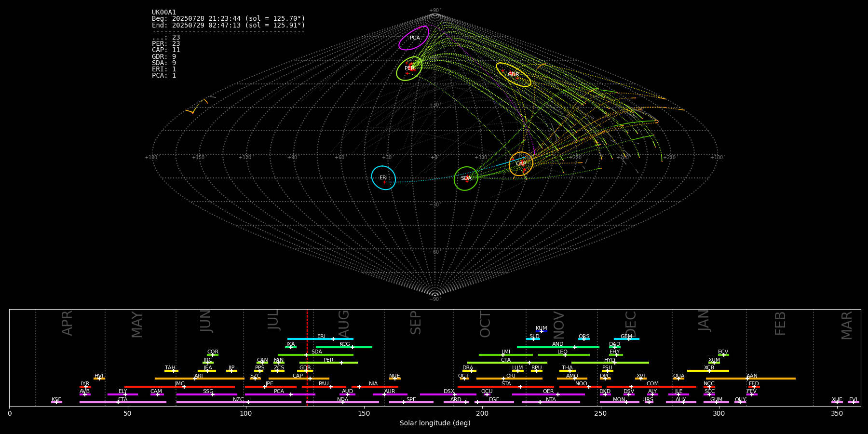Click the CTA shower bar in the timeline

[x=507, y=363]
